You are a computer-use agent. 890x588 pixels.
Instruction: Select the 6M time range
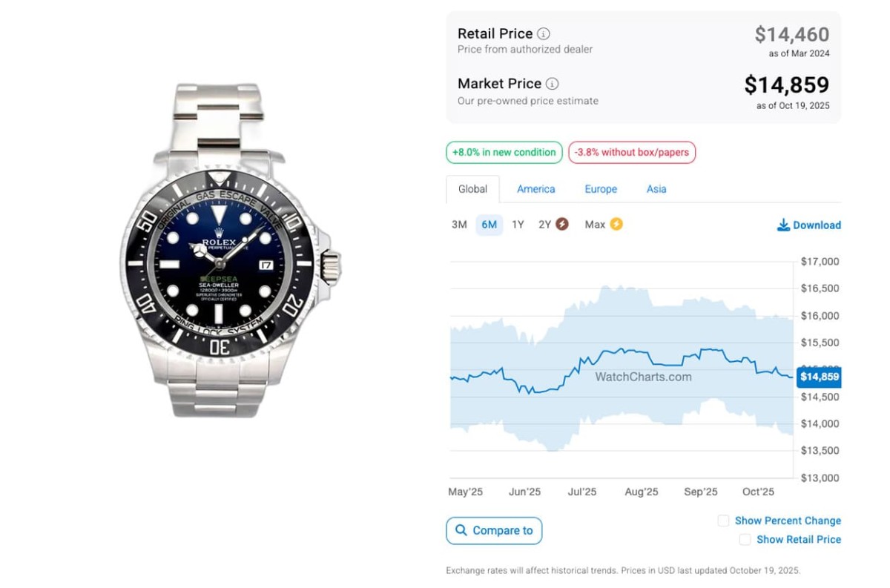point(489,224)
